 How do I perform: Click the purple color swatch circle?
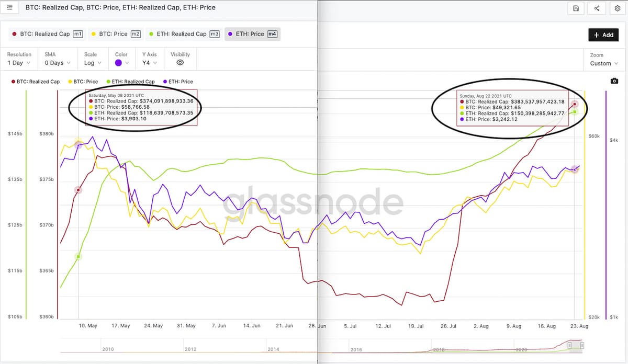(x=118, y=63)
